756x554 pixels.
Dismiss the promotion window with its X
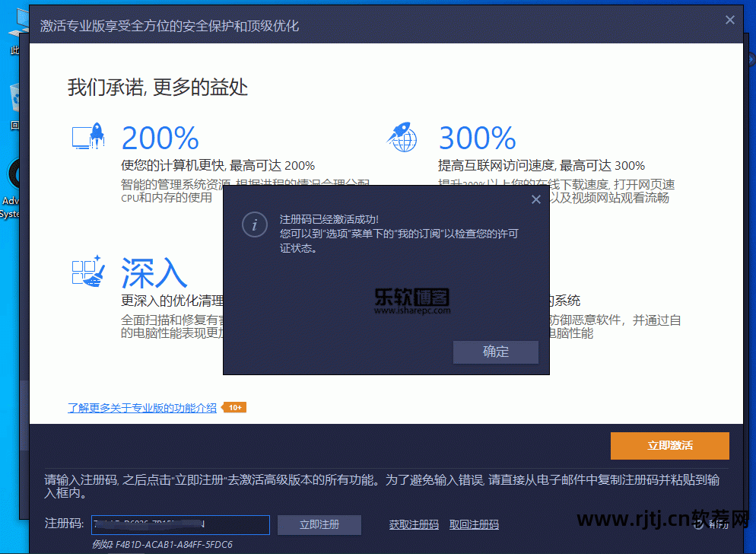729,20
